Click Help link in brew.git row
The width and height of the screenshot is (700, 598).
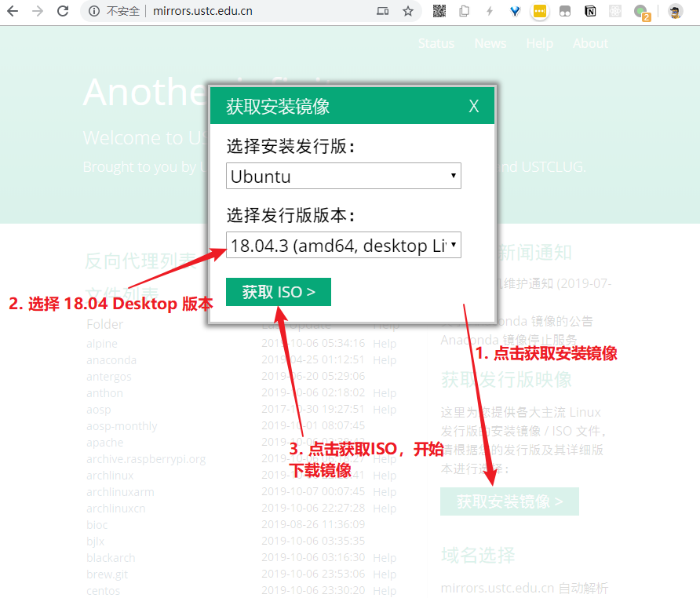click(385, 574)
